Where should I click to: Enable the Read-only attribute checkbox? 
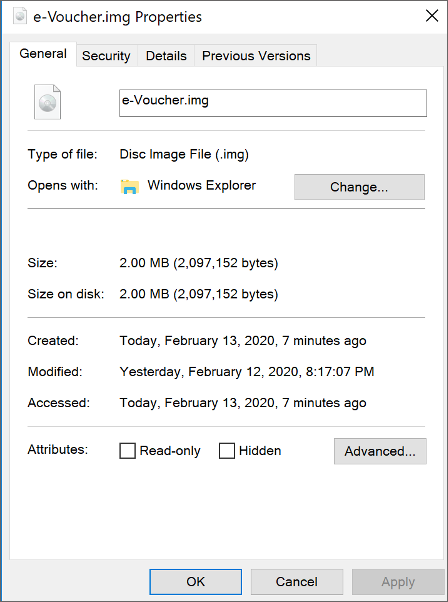pos(127,451)
